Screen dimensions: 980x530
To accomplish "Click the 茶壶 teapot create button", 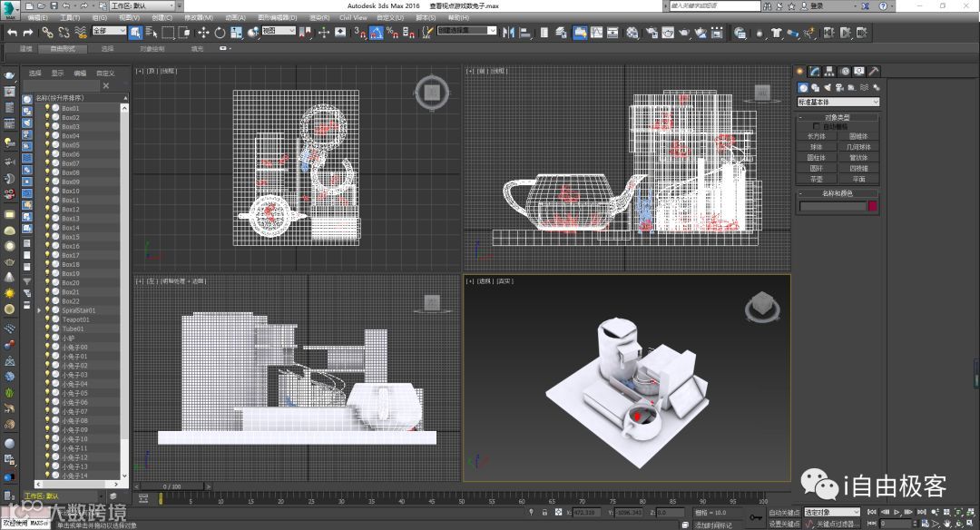I will pyautogui.click(x=817, y=179).
